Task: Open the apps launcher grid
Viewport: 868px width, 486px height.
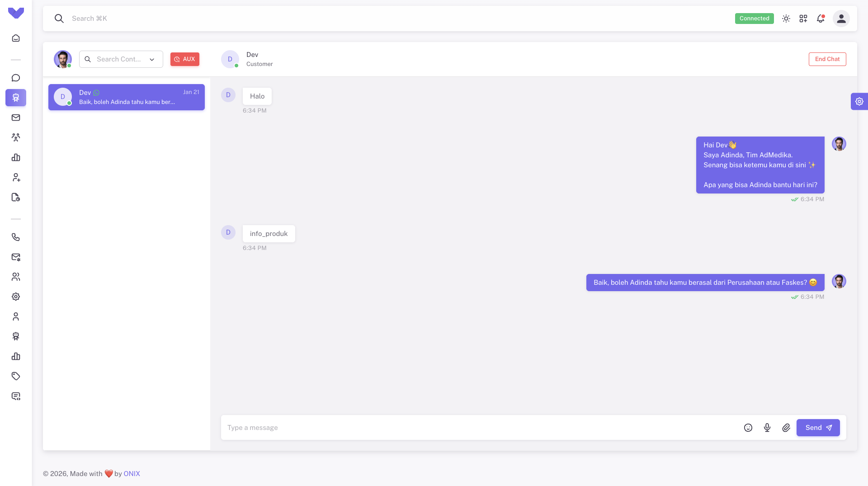Action: click(804, 19)
